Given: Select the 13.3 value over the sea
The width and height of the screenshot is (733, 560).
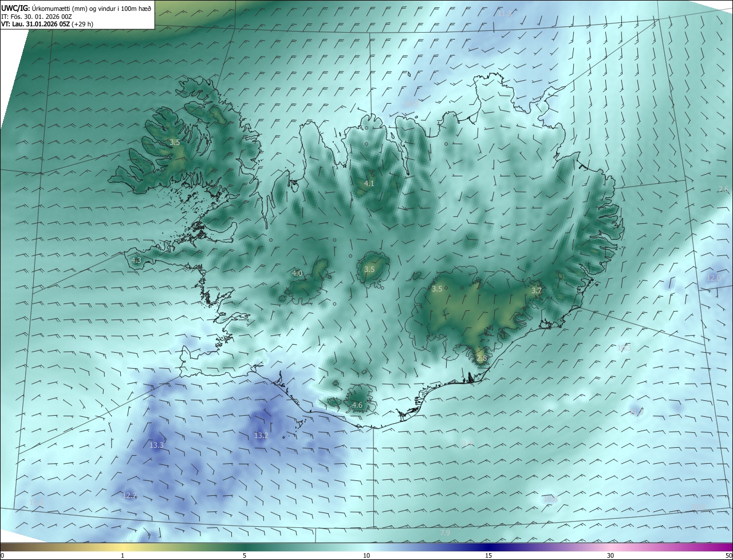Looking at the screenshot, I should [x=156, y=445].
